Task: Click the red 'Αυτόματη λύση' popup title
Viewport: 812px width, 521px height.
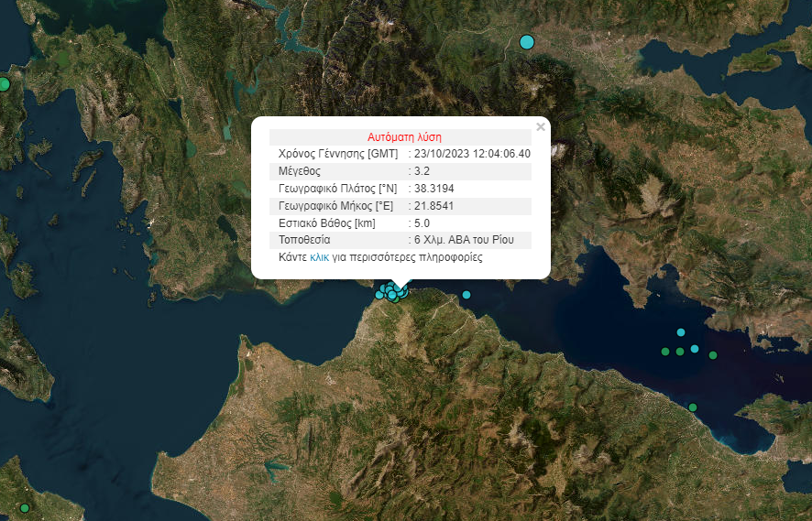Action: [400, 136]
